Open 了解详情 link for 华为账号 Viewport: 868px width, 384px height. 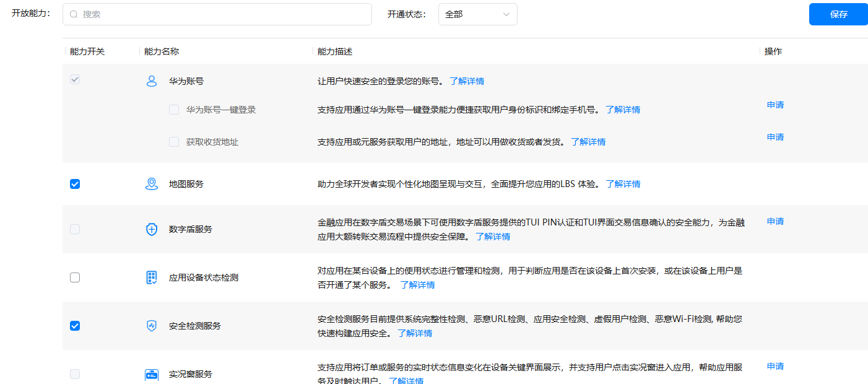467,81
